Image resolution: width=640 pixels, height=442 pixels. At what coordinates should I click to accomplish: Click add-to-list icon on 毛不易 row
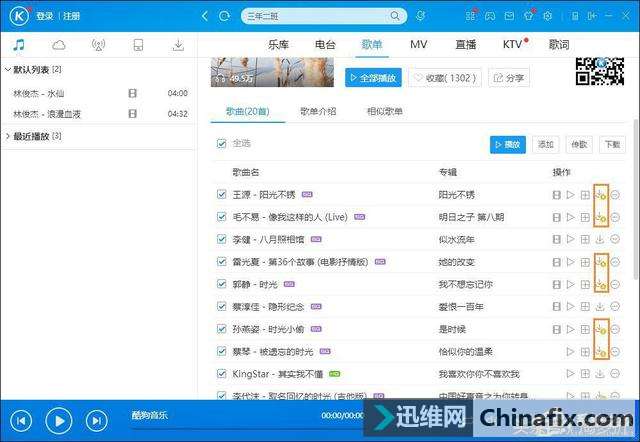pos(585,217)
